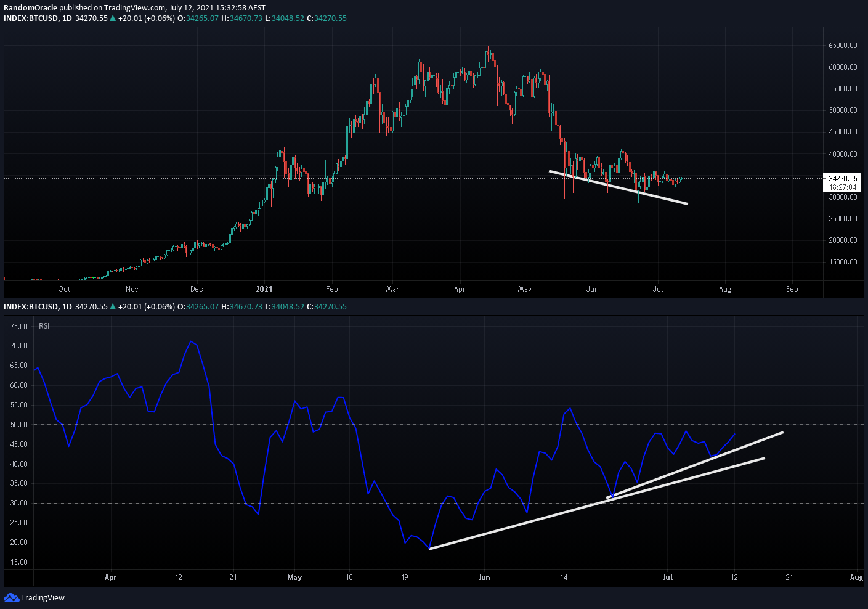Click the INDEX:BTCUSD symbol in top chart header
Screen dimensions: 868x609
[31, 18]
